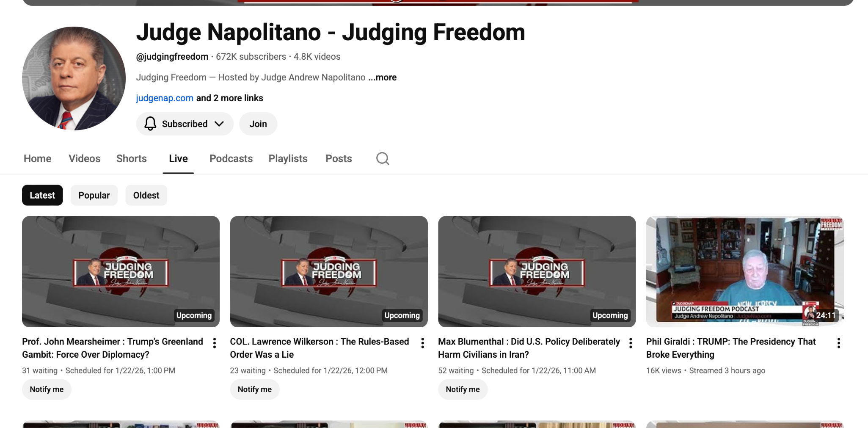Click the Join membership button
This screenshot has width=868, height=428.
click(x=258, y=124)
